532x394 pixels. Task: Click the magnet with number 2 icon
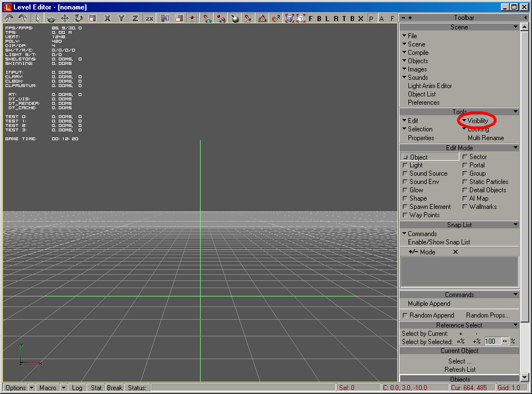click(276, 18)
